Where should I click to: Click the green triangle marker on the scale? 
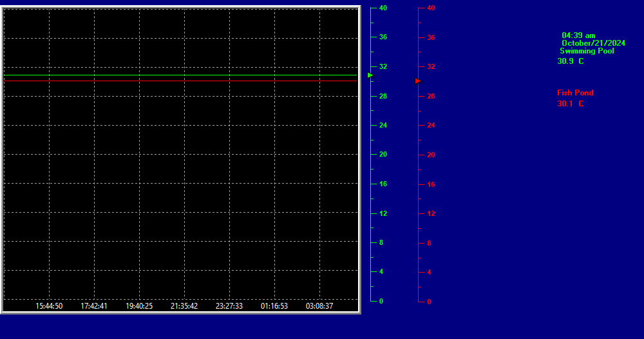tap(370, 75)
